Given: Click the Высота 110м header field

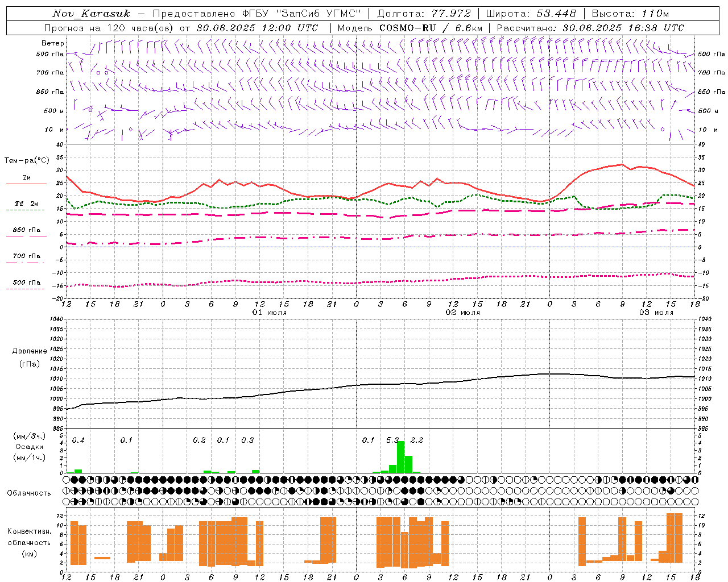Looking at the screenshot, I should click(x=630, y=14).
